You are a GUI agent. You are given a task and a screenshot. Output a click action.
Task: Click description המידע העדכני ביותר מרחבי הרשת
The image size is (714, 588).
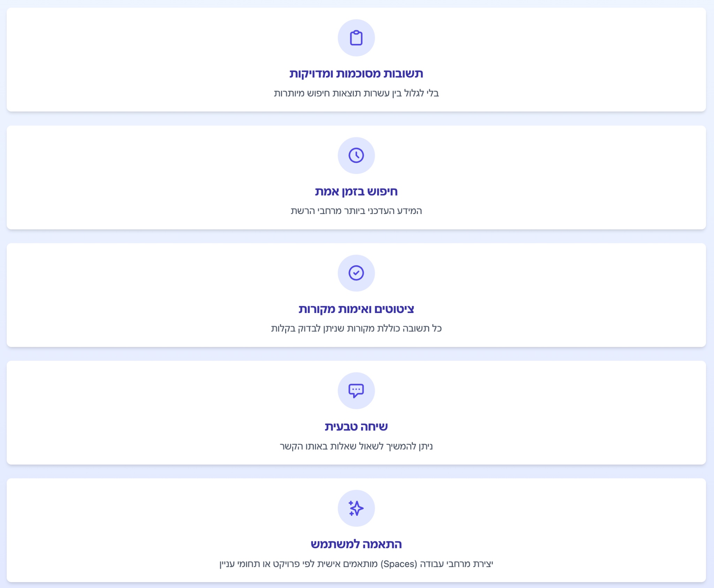pyautogui.click(x=356, y=211)
